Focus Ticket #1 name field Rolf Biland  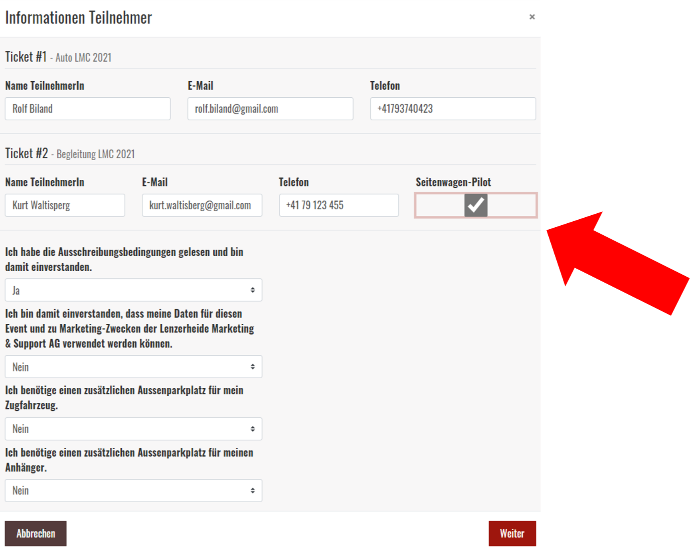coord(88,109)
